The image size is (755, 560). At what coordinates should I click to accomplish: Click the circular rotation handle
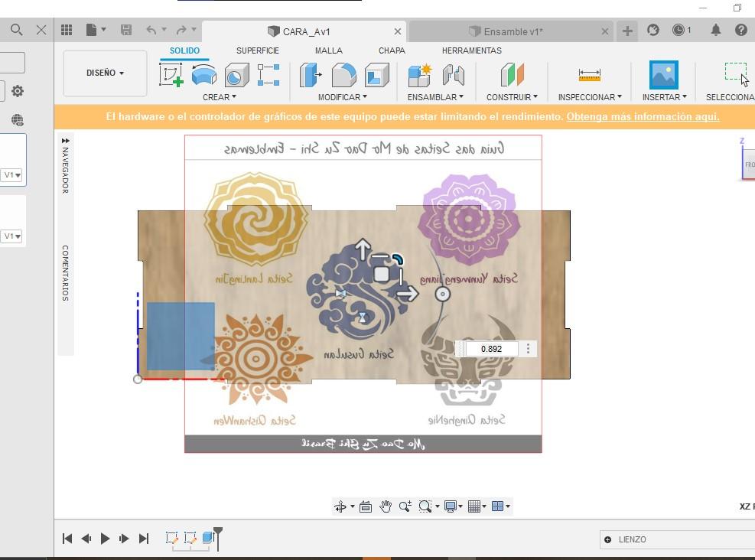pos(442,294)
